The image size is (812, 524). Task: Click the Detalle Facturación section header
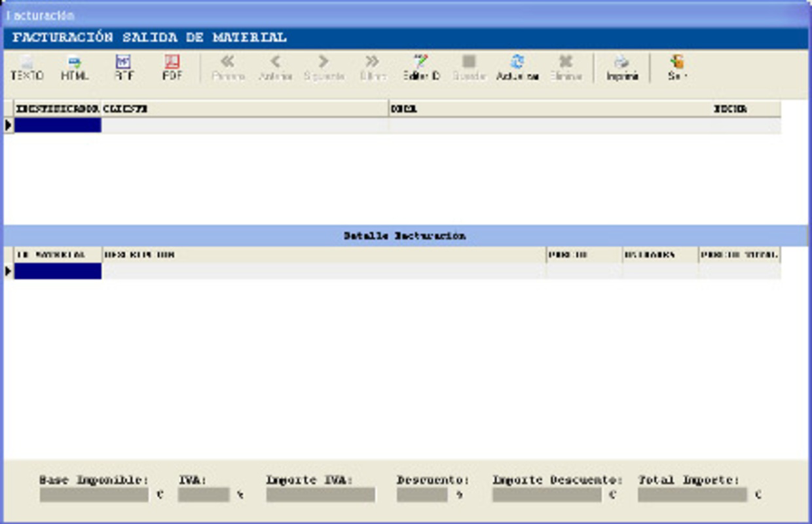tap(405, 236)
